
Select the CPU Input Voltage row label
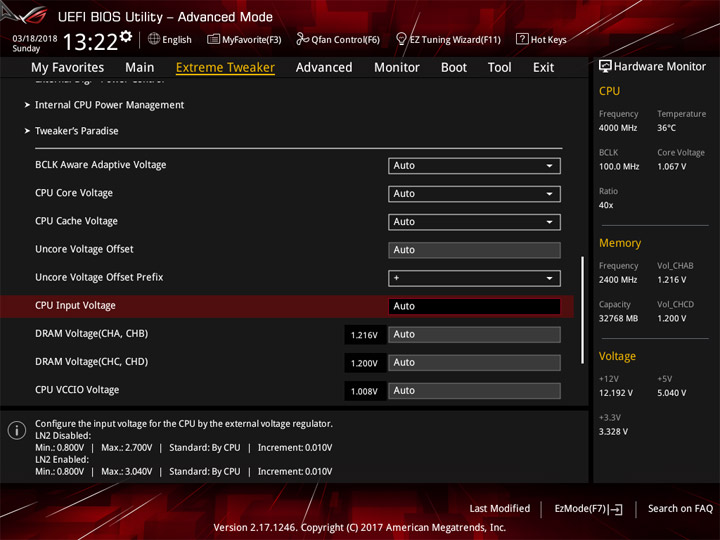[x=75, y=305]
